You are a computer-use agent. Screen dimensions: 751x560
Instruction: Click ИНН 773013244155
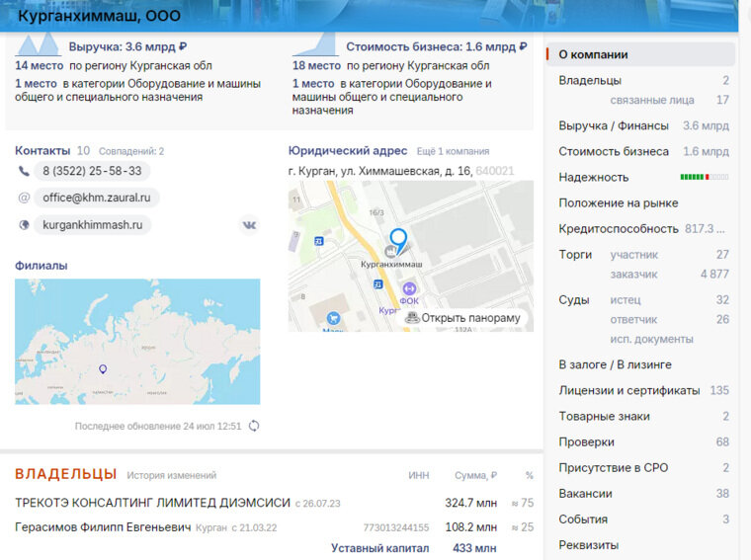tap(395, 527)
